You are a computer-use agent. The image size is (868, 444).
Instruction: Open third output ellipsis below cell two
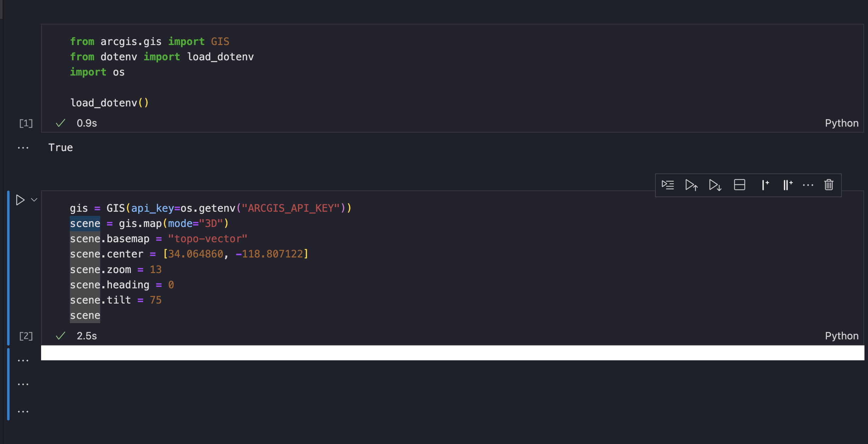coord(23,412)
